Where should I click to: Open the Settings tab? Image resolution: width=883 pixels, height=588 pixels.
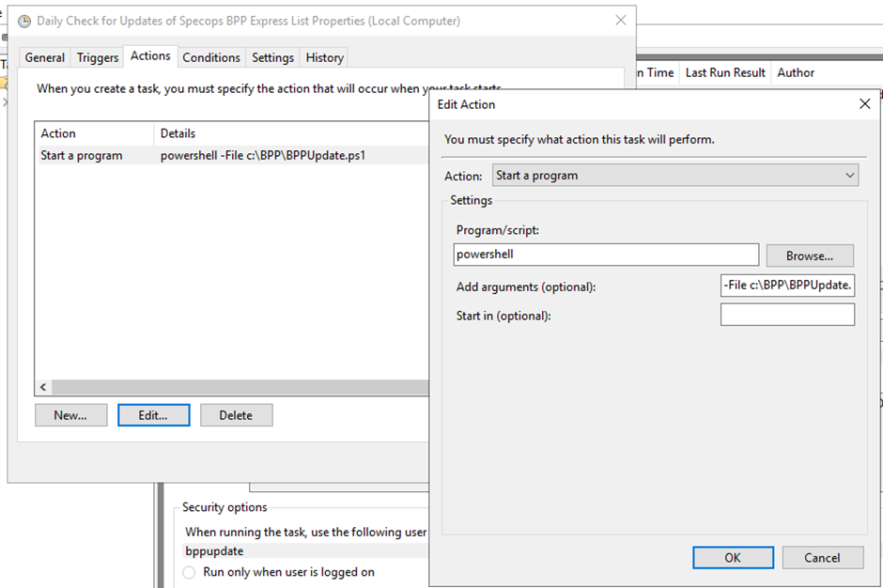[272, 57]
